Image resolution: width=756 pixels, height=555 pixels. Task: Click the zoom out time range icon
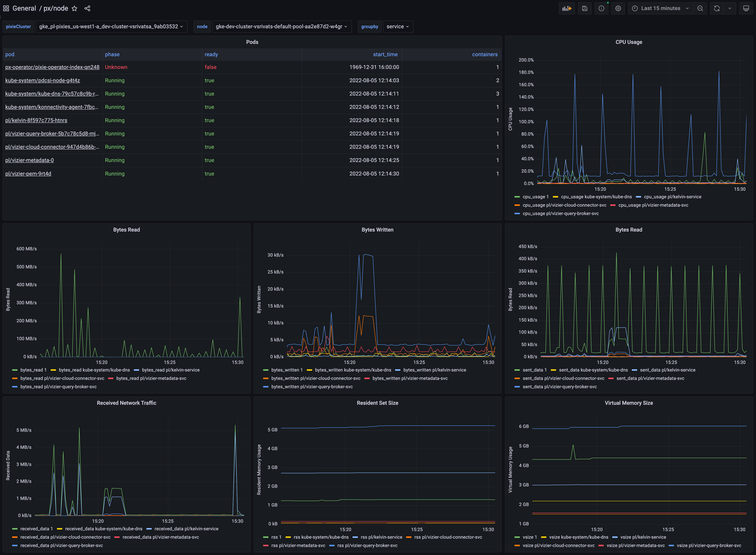point(700,8)
